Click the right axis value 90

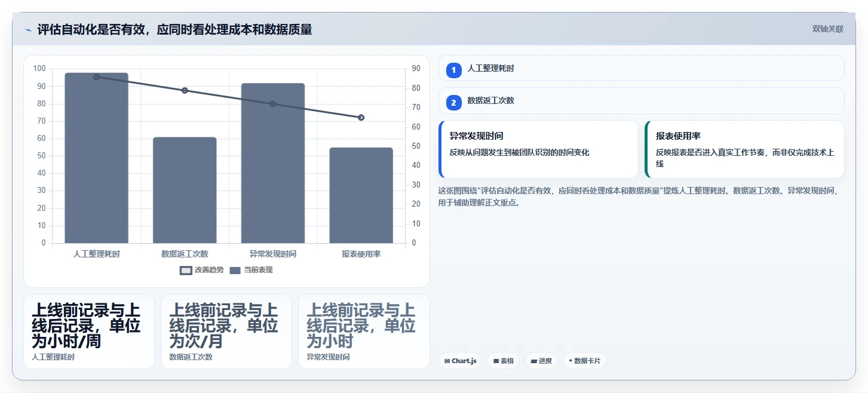tap(416, 69)
